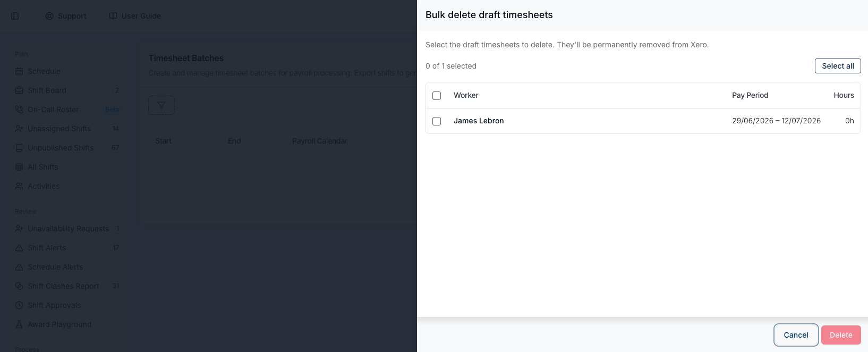Click the Award Playground flask icon
This screenshot has width=868, height=352.
pyautogui.click(x=19, y=324)
